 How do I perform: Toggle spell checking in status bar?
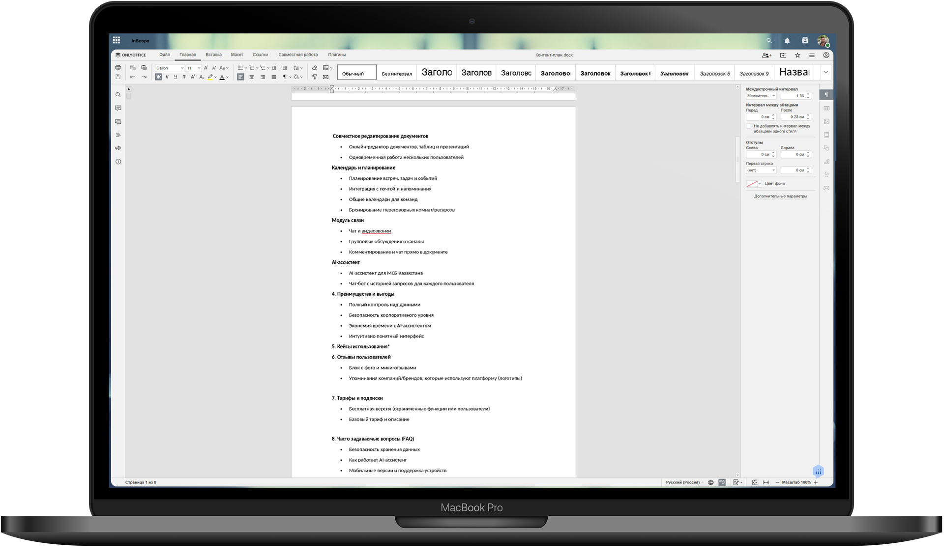point(722,482)
